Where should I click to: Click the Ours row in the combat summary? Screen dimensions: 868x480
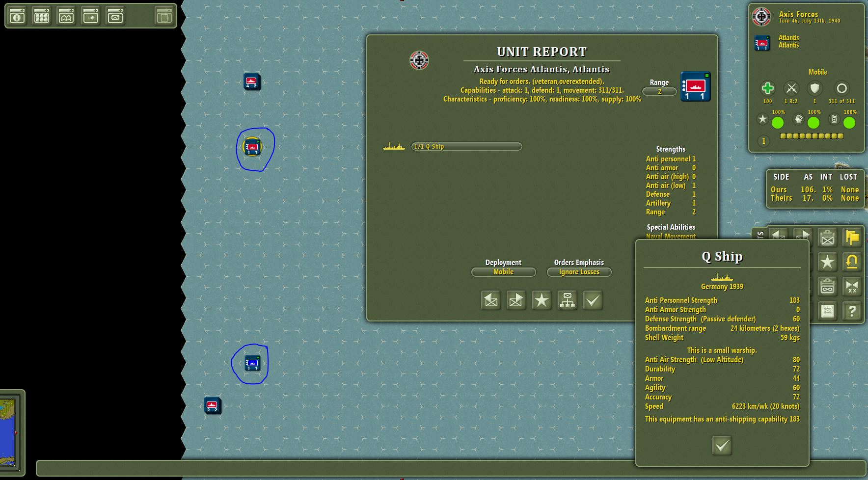(814, 189)
